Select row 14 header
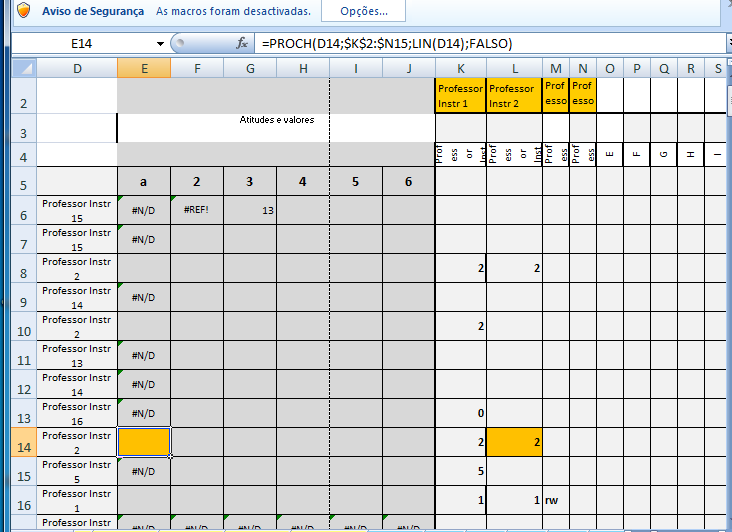This screenshot has width=732, height=532. [24, 442]
